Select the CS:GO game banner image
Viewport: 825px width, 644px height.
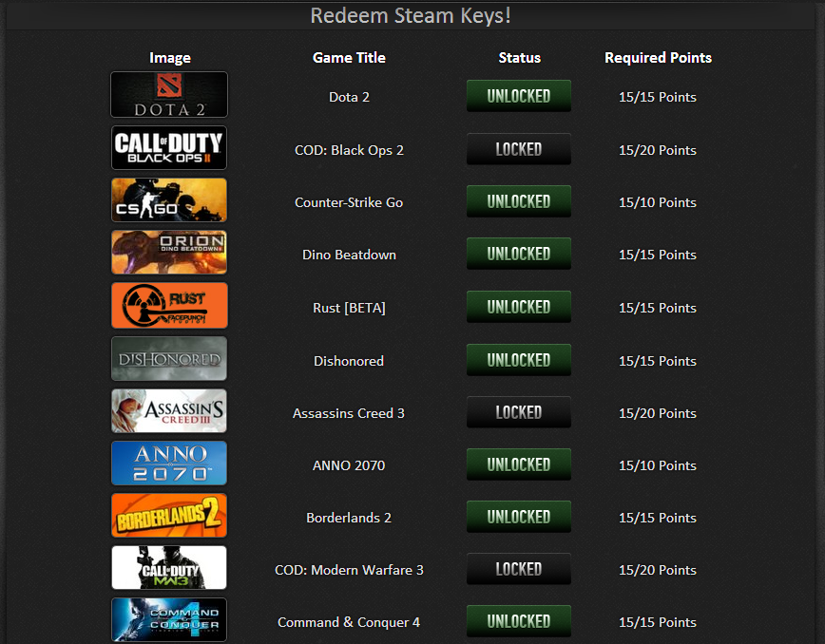(169, 199)
